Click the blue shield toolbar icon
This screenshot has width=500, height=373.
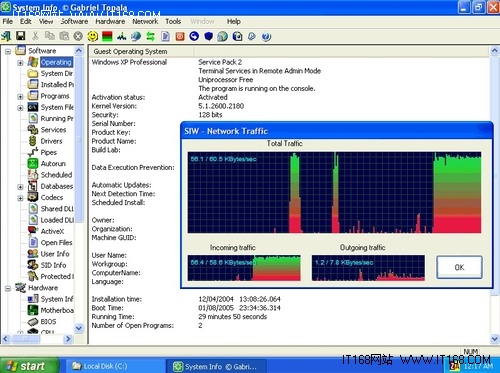tap(209, 36)
